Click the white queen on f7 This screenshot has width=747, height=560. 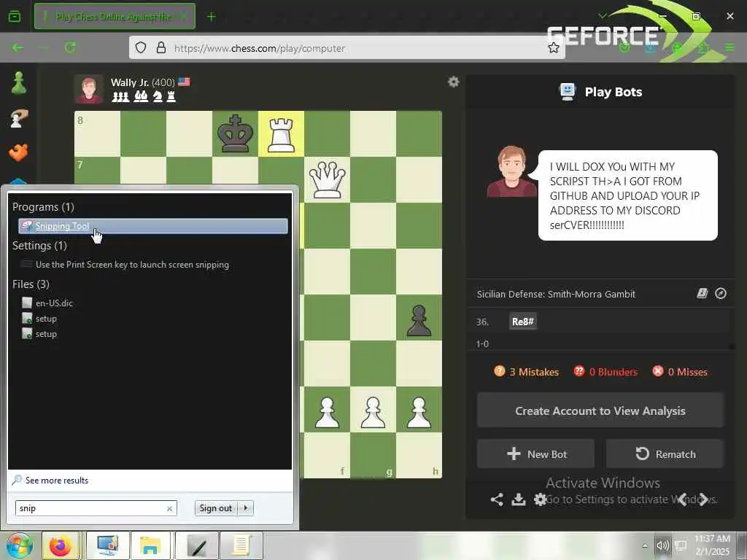[x=328, y=180]
